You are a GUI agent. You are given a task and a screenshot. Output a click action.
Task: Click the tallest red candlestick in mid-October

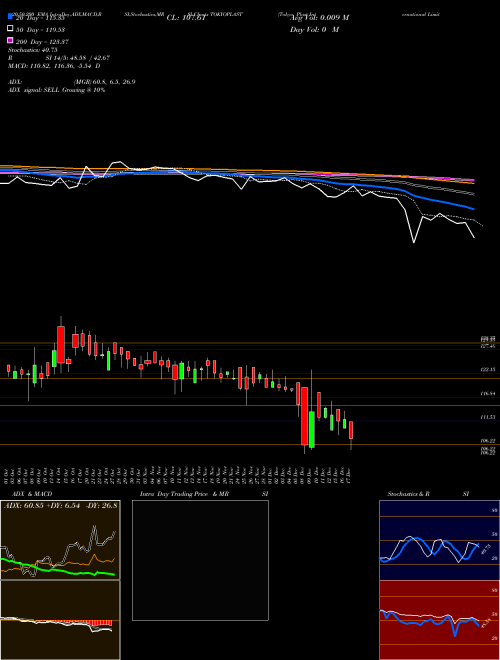61,344
